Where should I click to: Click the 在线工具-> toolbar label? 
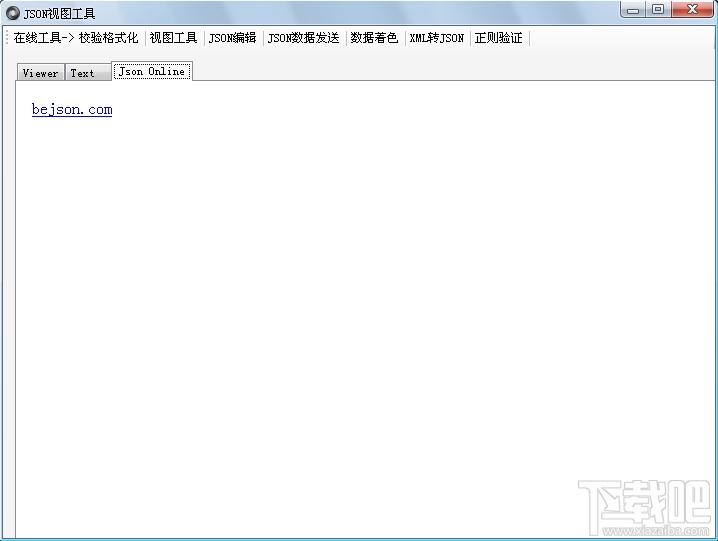[x=43, y=38]
